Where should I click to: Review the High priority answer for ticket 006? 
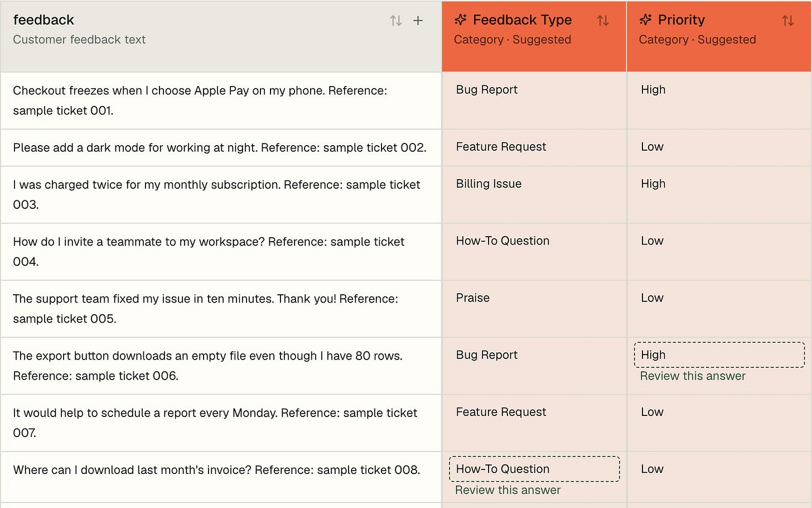(693, 376)
